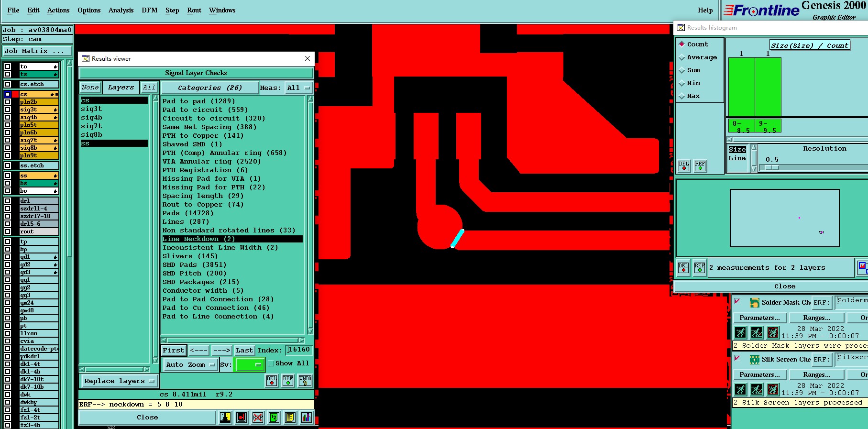
Task: Click the All layers filter button
Action: 149,88
